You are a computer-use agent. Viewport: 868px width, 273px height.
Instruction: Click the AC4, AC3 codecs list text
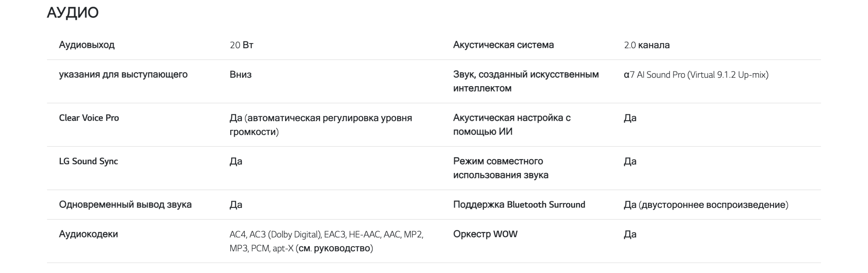coord(326,241)
